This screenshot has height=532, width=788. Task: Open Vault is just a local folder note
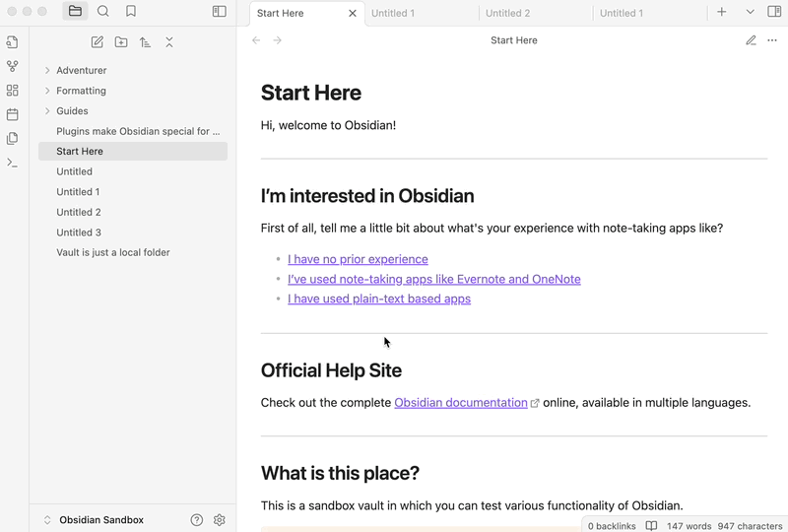(x=133, y=252)
